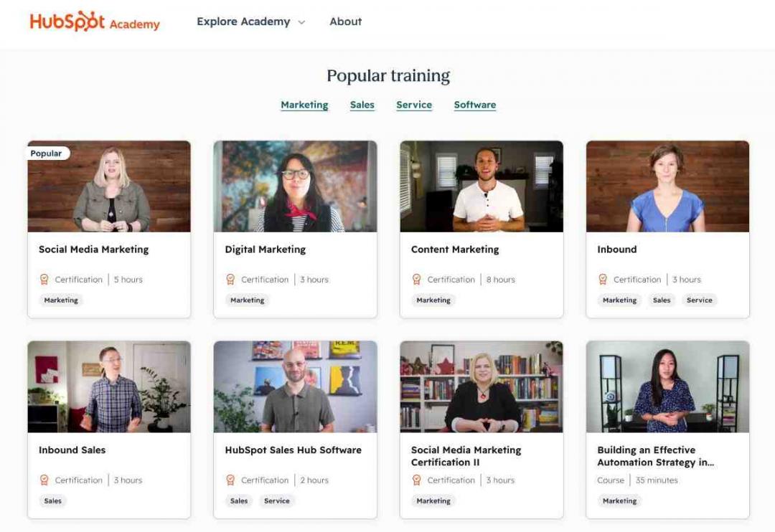This screenshot has width=775, height=532.
Task: Open the Inbound course title
Action: coord(617,250)
